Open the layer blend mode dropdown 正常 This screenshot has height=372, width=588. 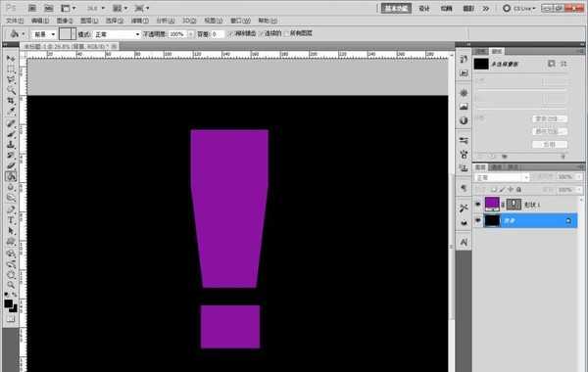(x=502, y=177)
